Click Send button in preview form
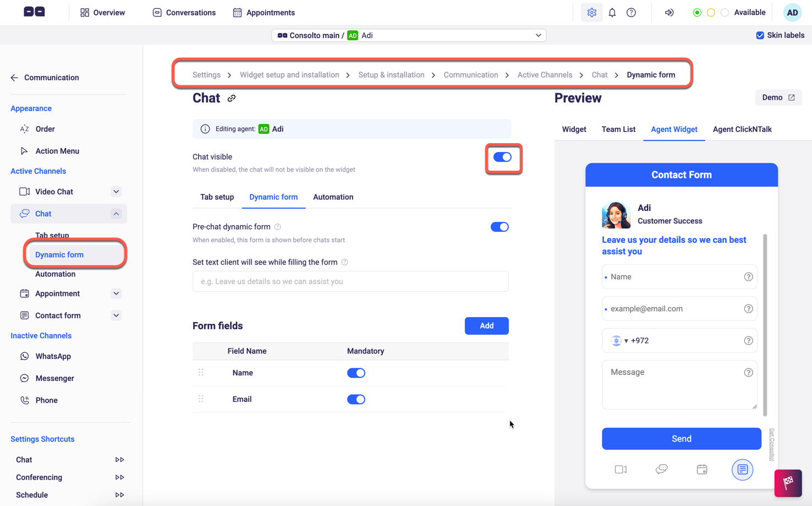This screenshot has width=812, height=506. (x=681, y=439)
